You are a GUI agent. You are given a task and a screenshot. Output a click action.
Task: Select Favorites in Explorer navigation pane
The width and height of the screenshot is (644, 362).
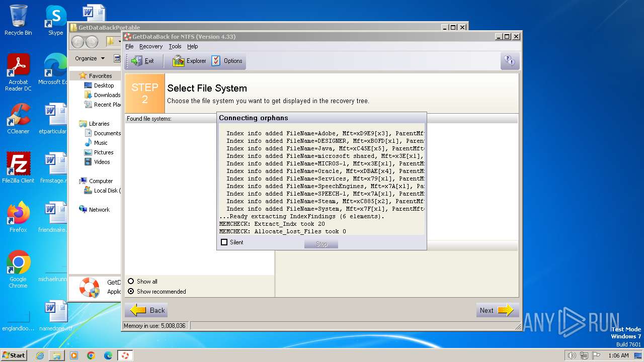pos(100,76)
